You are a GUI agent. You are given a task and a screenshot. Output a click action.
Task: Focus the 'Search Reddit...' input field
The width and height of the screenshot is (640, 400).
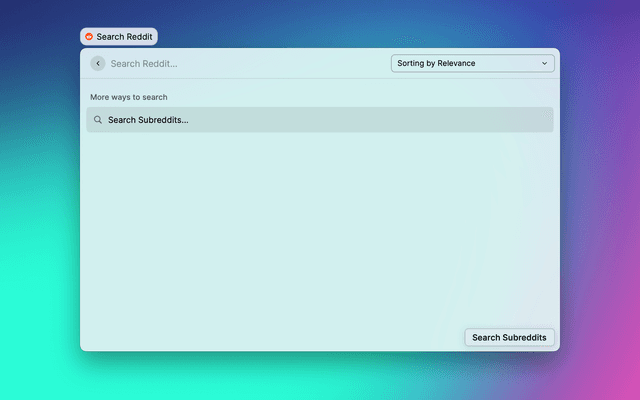[240, 63]
